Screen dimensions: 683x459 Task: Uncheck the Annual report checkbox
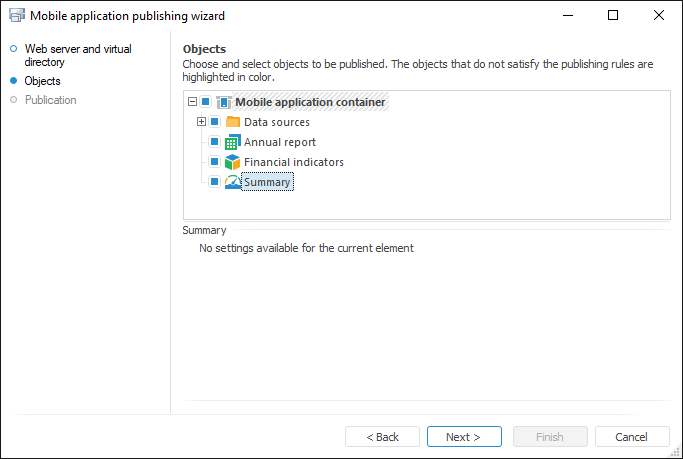click(x=214, y=142)
